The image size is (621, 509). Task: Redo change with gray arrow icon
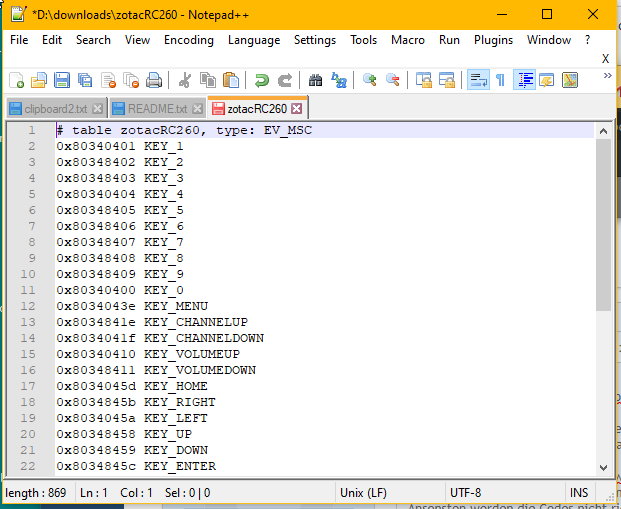[x=285, y=80]
